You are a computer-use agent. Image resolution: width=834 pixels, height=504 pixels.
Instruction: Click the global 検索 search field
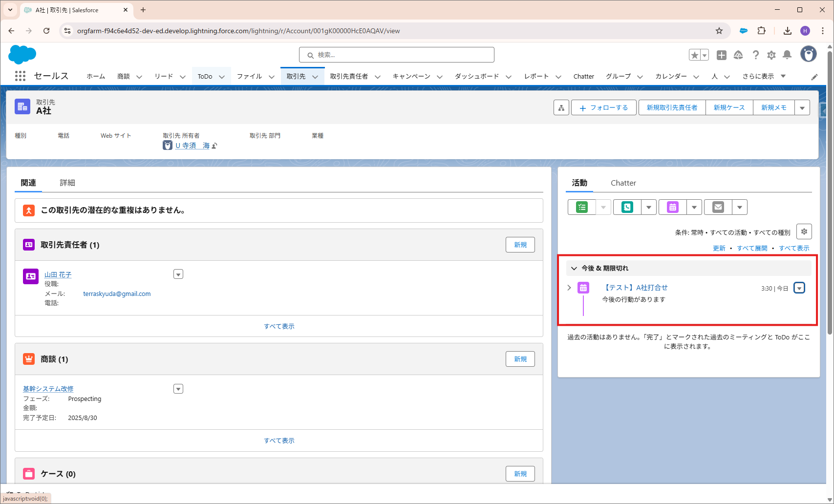[397, 55]
